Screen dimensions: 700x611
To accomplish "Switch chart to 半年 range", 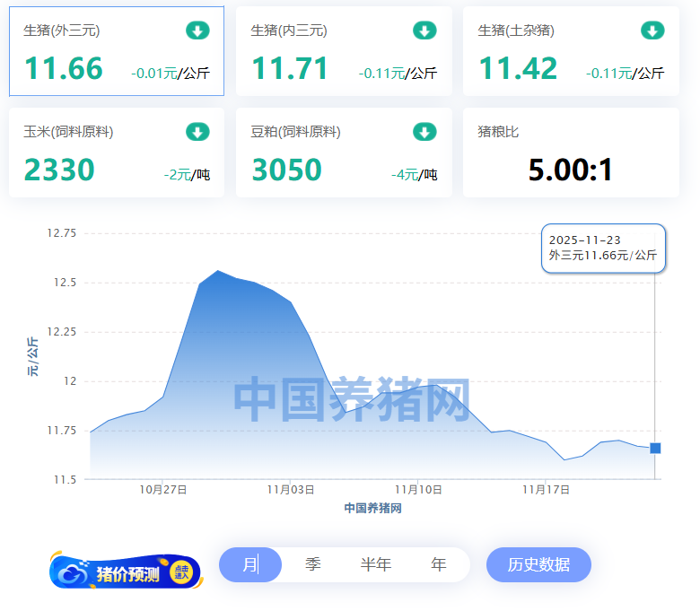I will 375,565.
